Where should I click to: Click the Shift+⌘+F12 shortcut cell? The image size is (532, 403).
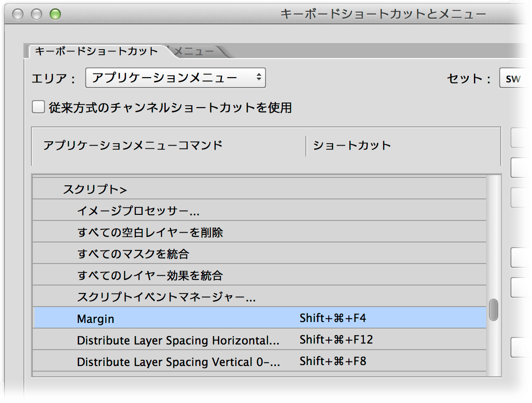tap(336, 339)
